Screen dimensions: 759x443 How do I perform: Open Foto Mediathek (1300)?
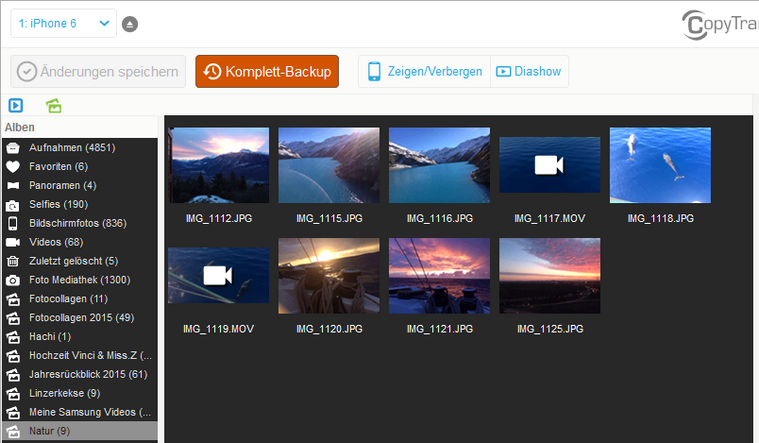pos(80,280)
